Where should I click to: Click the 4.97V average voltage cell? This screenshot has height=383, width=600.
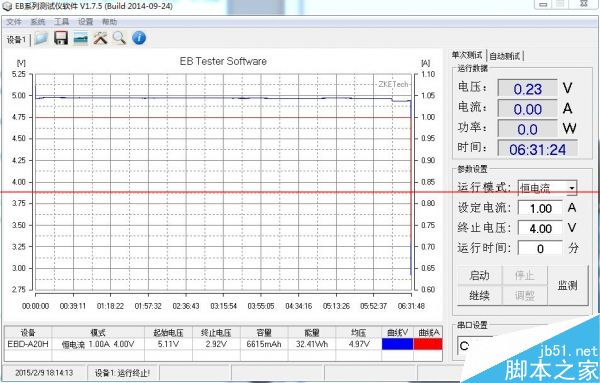359,344
